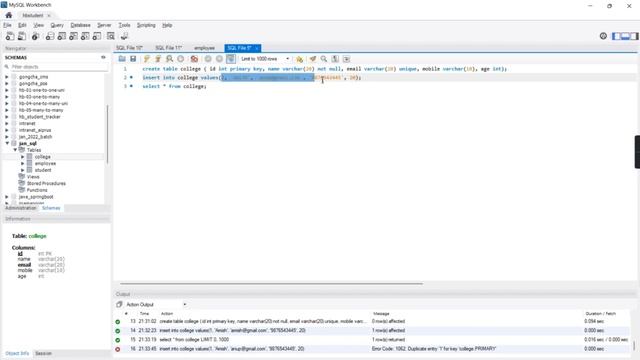
Task: Open a script file in the editor
Action: pos(122,59)
